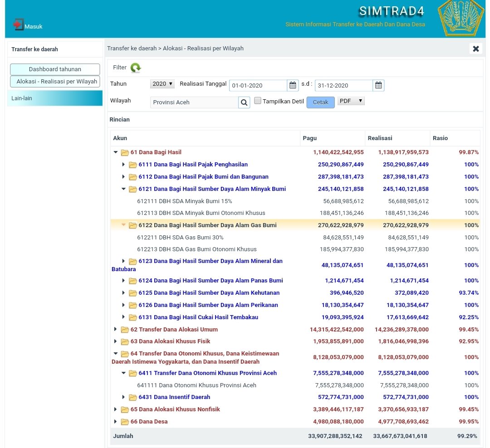
Task: Open the Tahun 2020 dropdown
Action: pos(162,84)
